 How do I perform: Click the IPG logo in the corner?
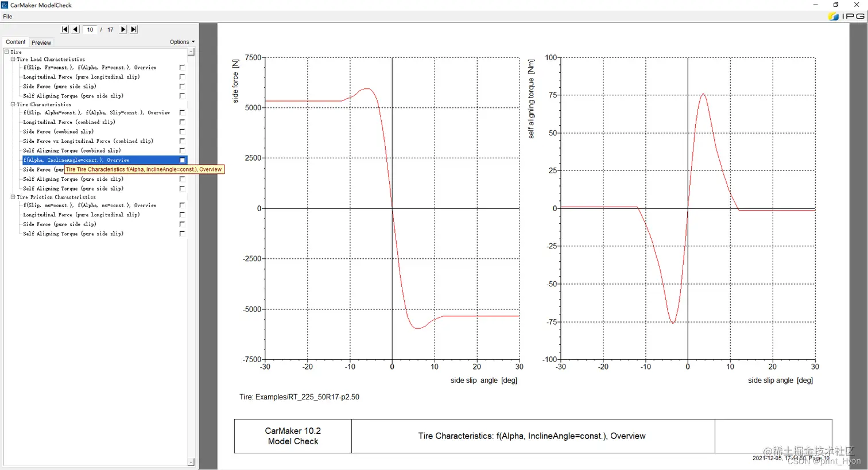[846, 16]
